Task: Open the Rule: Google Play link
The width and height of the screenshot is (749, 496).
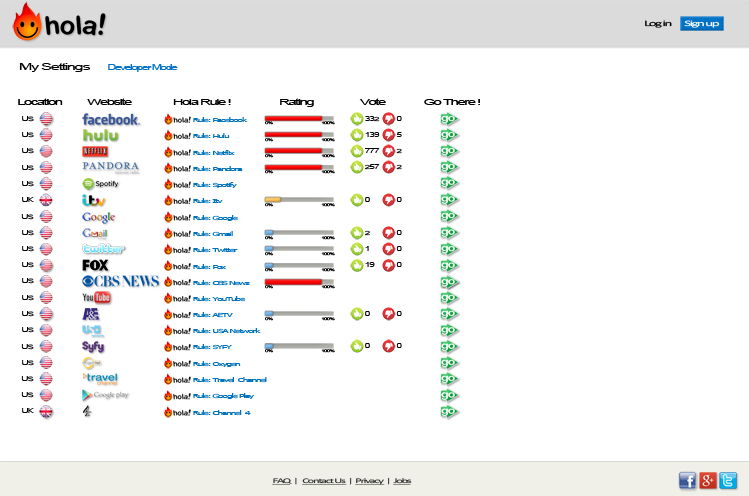Action: pos(223,396)
